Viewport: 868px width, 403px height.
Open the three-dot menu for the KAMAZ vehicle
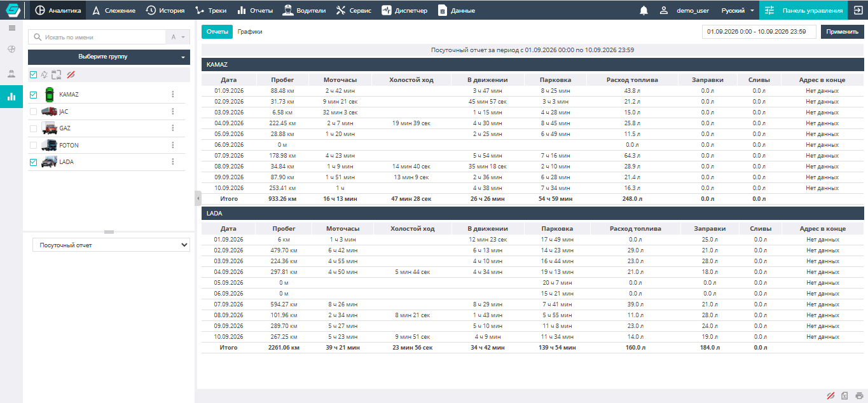172,95
